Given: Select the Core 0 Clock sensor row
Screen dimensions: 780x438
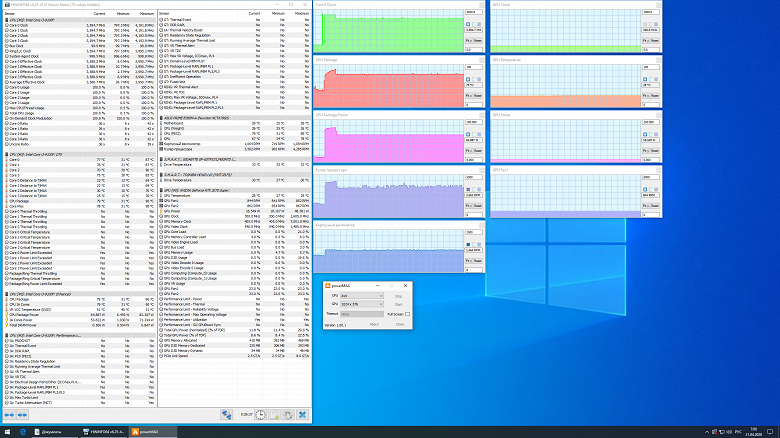Looking at the screenshot, I should tap(80, 25).
